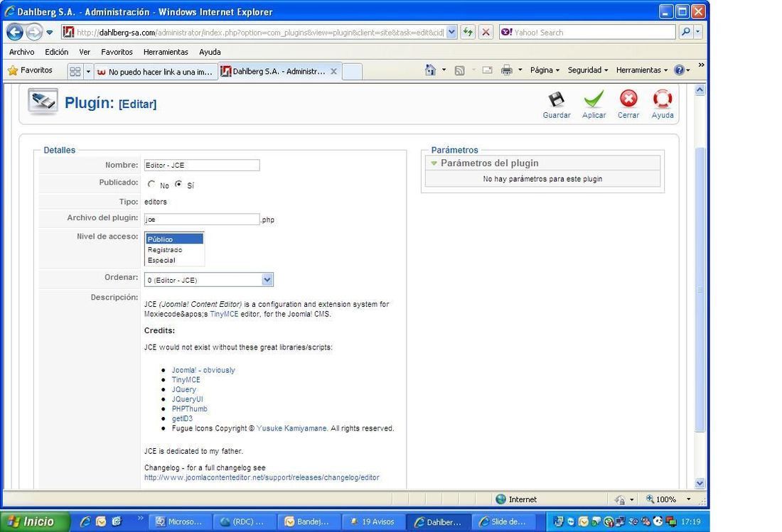782x532 pixels.
Task: Select the Sí radio for Publicado
Action: [x=178, y=184]
